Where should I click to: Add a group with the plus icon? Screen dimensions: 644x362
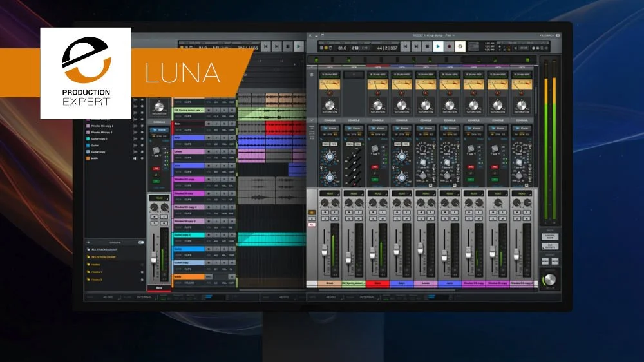tap(88, 242)
